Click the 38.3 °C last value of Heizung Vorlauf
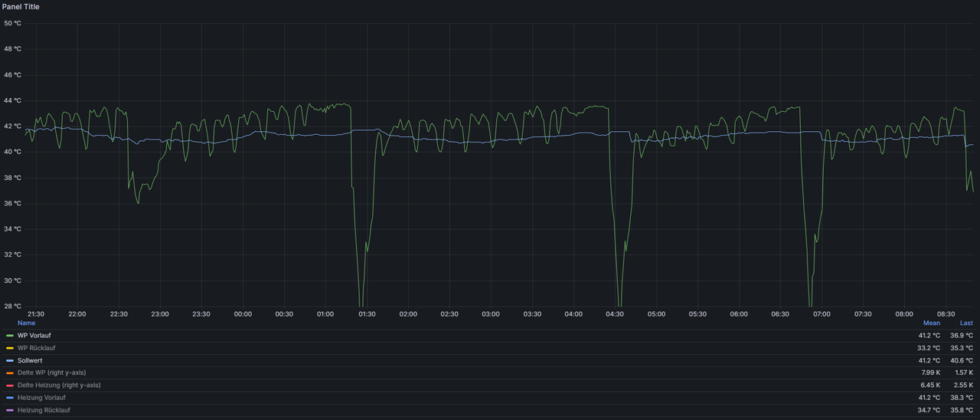Screen dimensions: 980x420 click(962, 398)
